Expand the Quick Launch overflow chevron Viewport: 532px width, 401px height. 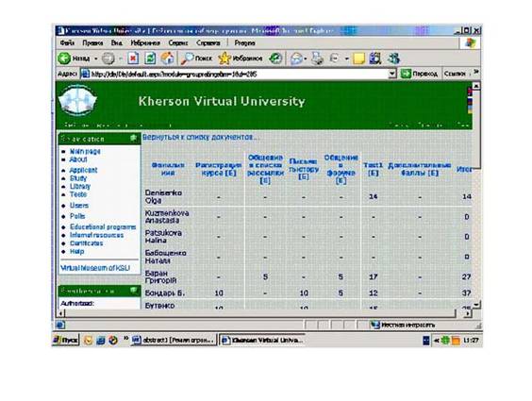tap(126, 338)
